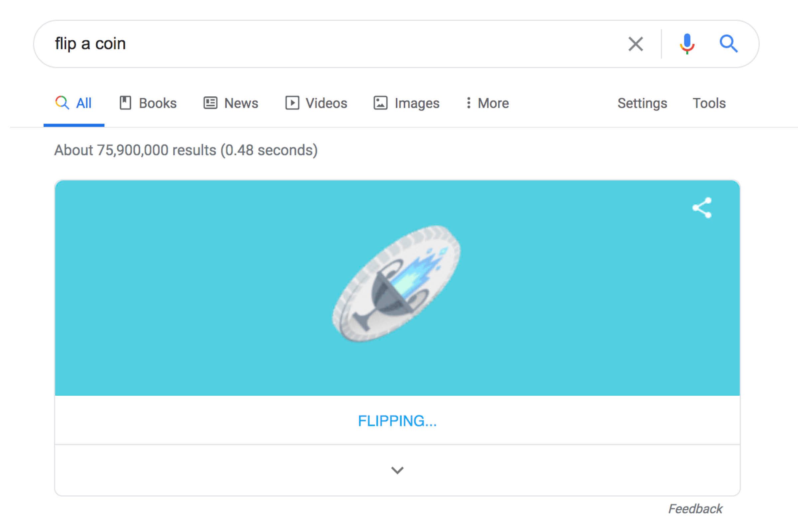
Task: Expand the coin flip widget with the chevron
Action: point(398,470)
